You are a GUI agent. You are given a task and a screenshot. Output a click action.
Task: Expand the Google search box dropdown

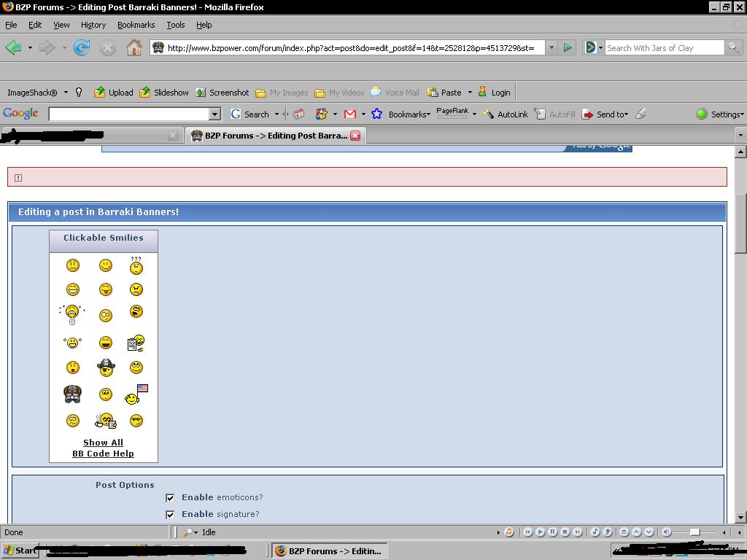(215, 114)
